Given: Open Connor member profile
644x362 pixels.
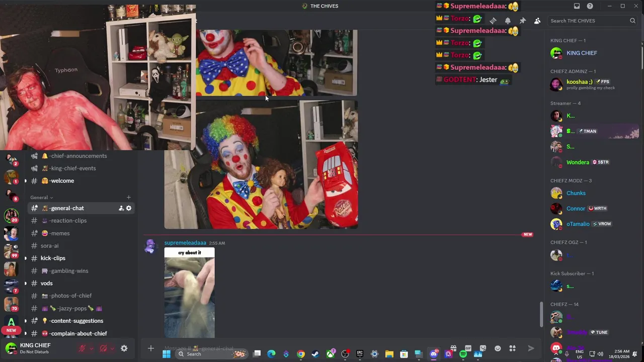Looking at the screenshot, I should click(593, 209).
